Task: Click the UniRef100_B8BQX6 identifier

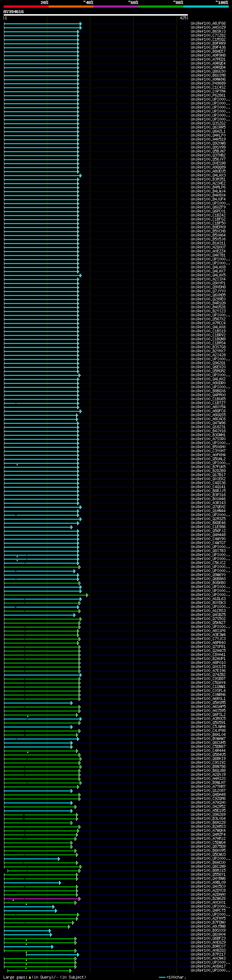Action: point(208,391)
